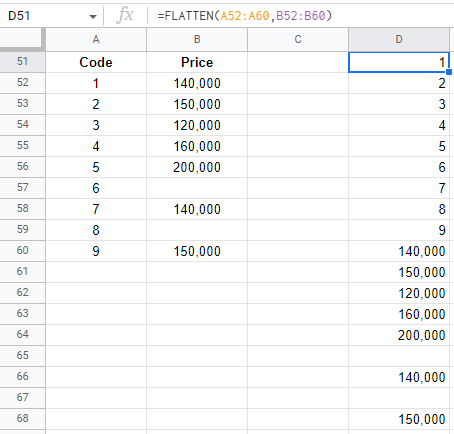The width and height of the screenshot is (454, 434).
Task: Select row 56 header
Action: pos(22,167)
